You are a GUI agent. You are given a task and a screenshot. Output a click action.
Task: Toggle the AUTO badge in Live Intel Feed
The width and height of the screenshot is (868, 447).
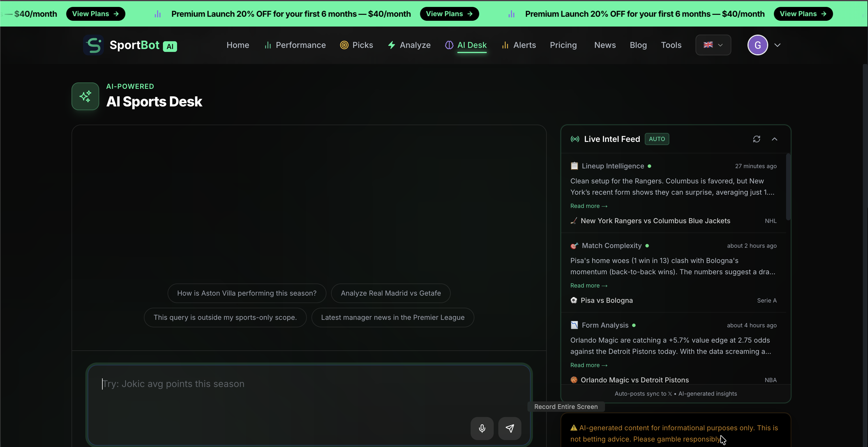pyautogui.click(x=657, y=139)
